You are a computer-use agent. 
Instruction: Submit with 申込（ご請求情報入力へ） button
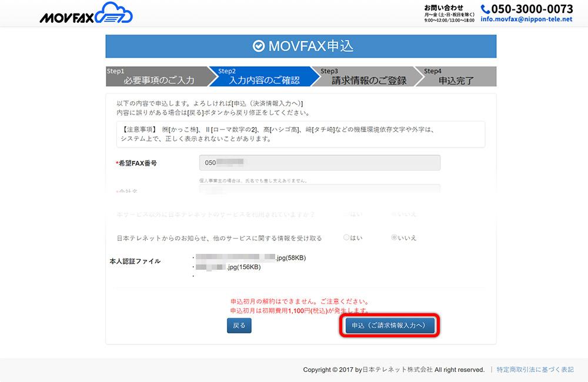click(x=390, y=326)
